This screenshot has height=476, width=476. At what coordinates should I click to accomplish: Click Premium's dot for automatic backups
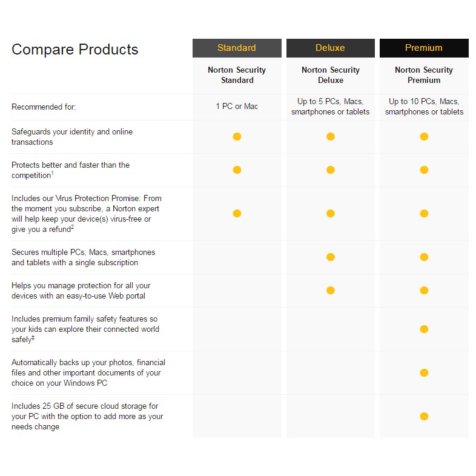point(424,372)
